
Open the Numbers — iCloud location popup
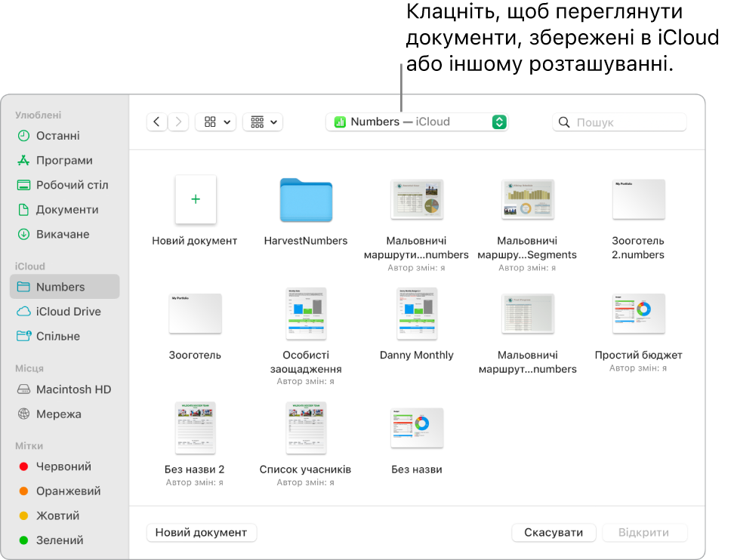pos(417,122)
